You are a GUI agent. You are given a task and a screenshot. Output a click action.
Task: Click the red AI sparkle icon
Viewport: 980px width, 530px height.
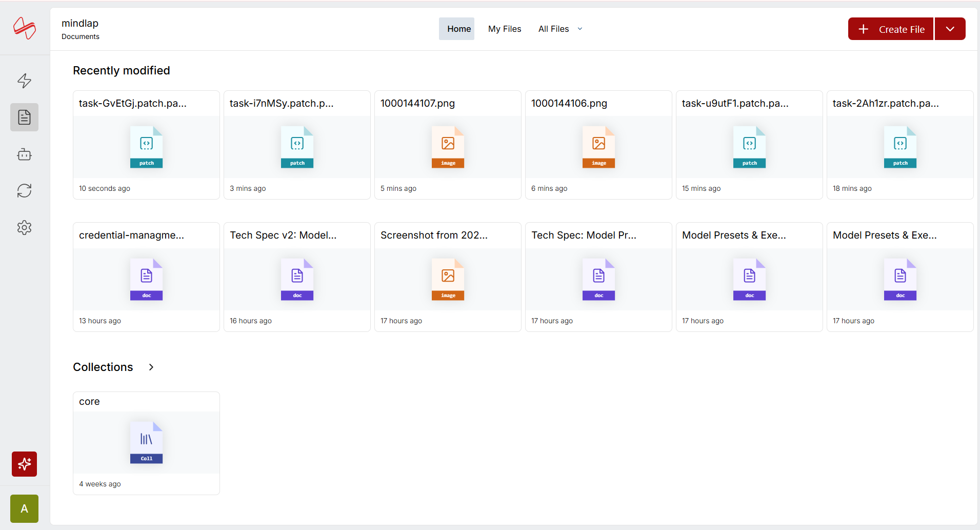coord(24,464)
